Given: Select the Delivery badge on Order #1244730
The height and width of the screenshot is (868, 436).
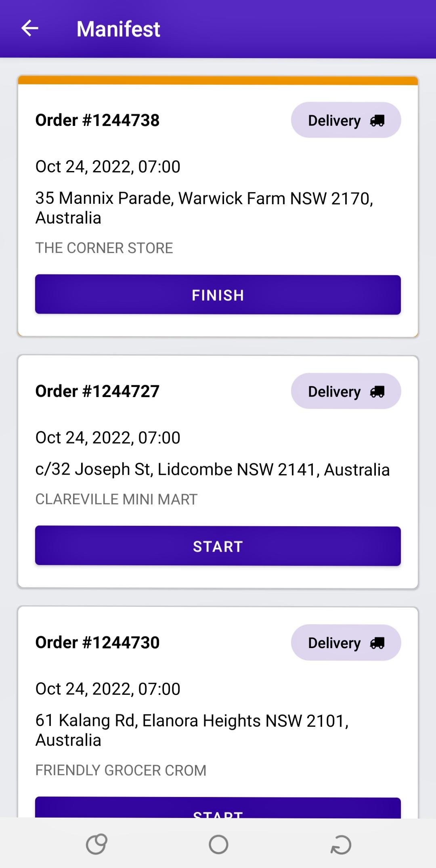Looking at the screenshot, I should tap(346, 642).
